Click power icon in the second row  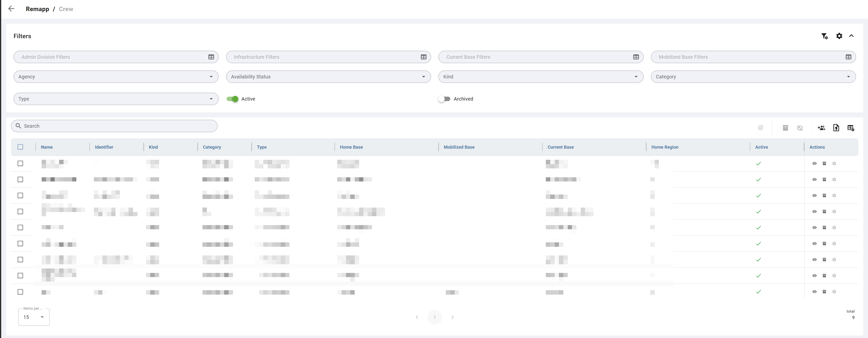click(834, 179)
